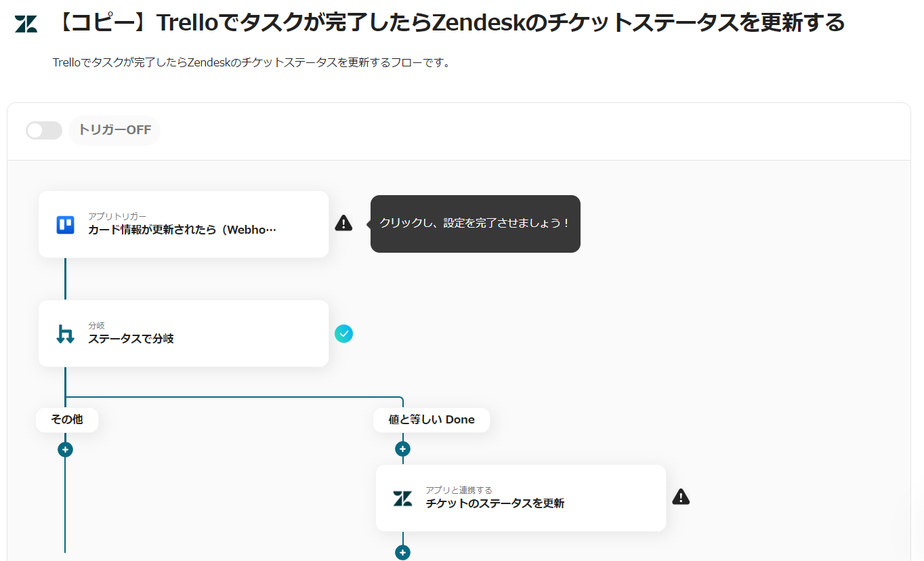Click the トリガーOFF label
924x561 pixels.
(x=114, y=130)
